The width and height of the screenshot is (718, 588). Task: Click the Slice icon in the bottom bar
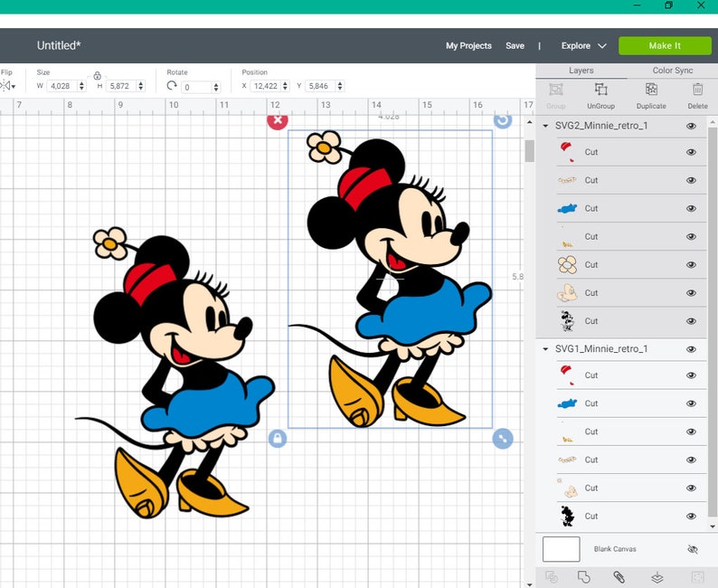[552, 577]
